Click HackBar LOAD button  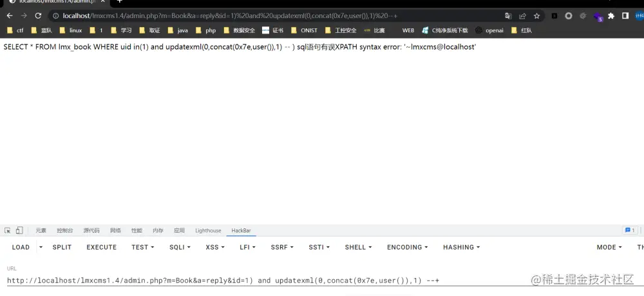coord(21,247)
